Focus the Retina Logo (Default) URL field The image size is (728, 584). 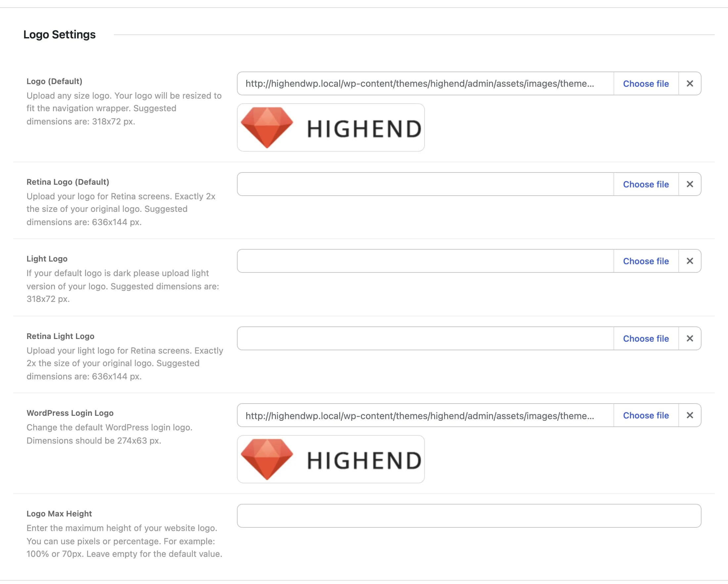pos(425,184)
